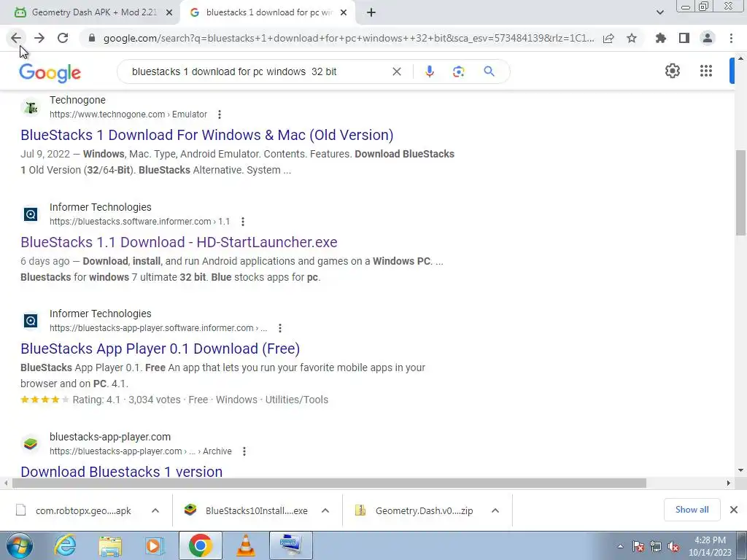
Task: Open the new tab plus button
Action: [x=371, y=12]
